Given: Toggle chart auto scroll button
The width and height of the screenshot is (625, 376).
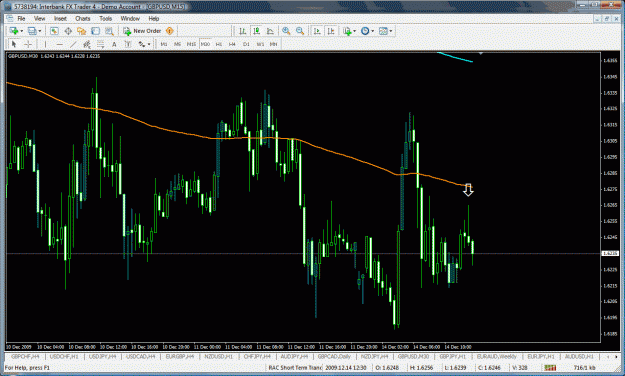Looking at the screenshot, I should click(317, 31).
